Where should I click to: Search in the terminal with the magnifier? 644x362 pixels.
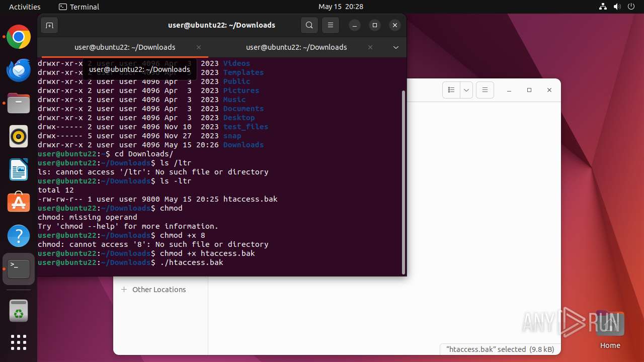(309, 25)
